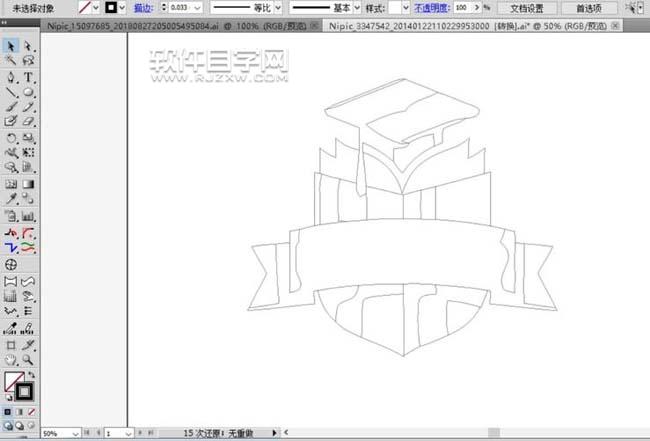Select the Eyedropper tool

(11, 199)
